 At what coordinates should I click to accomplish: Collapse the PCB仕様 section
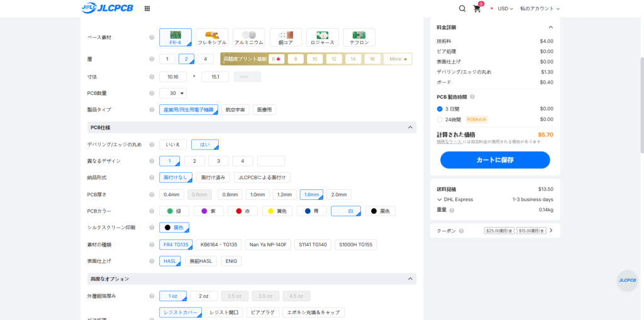tap(410, 128)
